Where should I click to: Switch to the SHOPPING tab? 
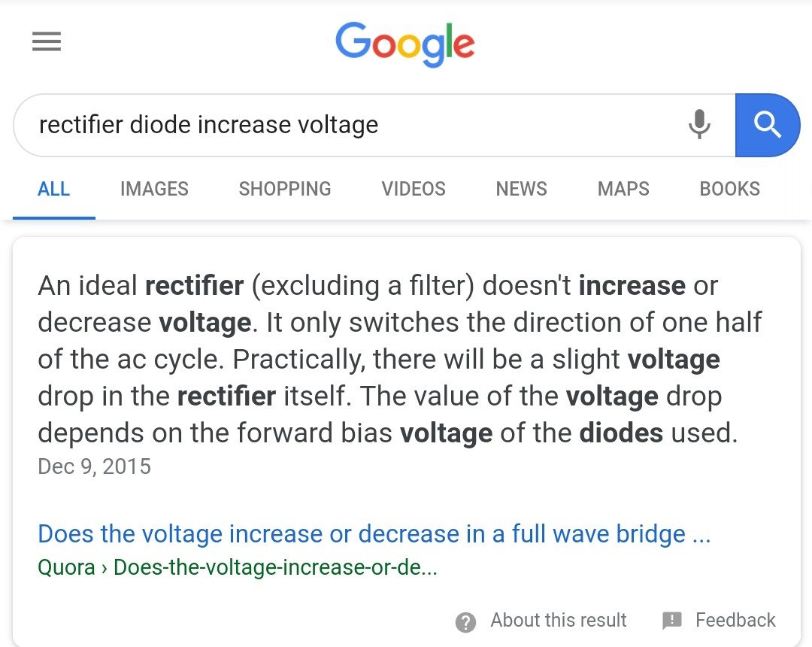[285, 189]
